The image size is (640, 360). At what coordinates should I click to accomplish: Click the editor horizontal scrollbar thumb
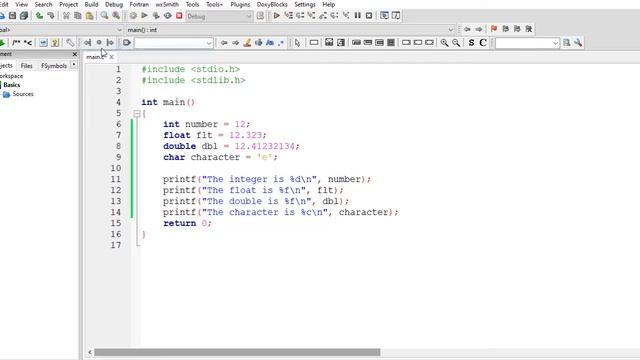click(x=237, y=352)
